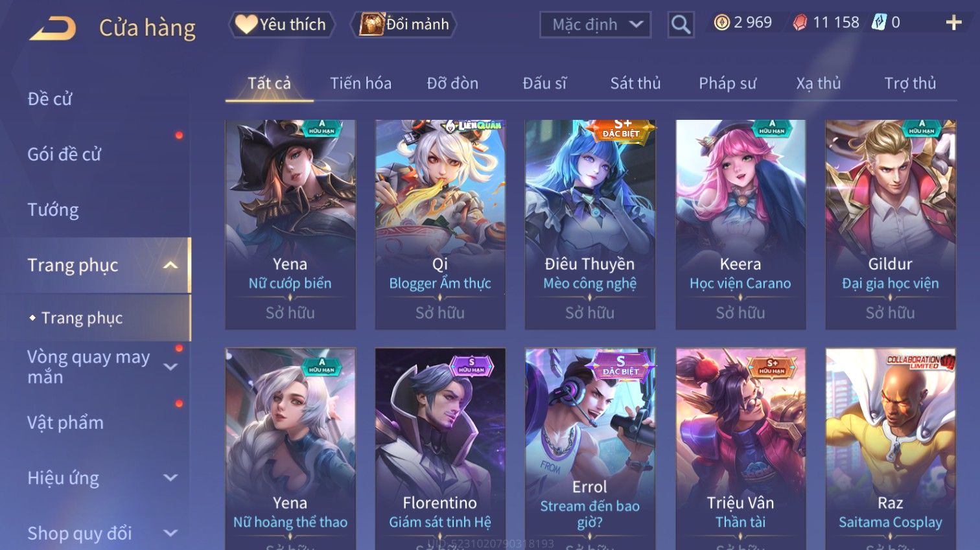Switch to the Sát thủ tab
The width and height of the screenshot is (980, 550).
pos(635,83)
